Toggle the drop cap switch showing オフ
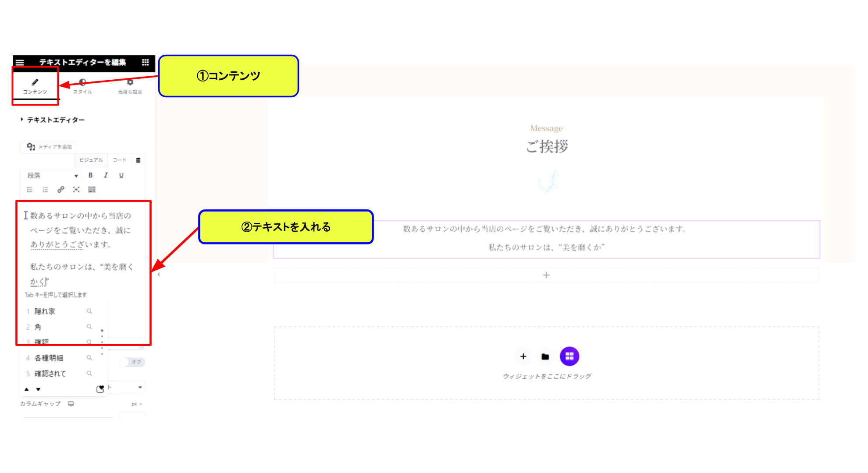The height and width of the screenshot is (473, 868). click(x=134, y=362)
